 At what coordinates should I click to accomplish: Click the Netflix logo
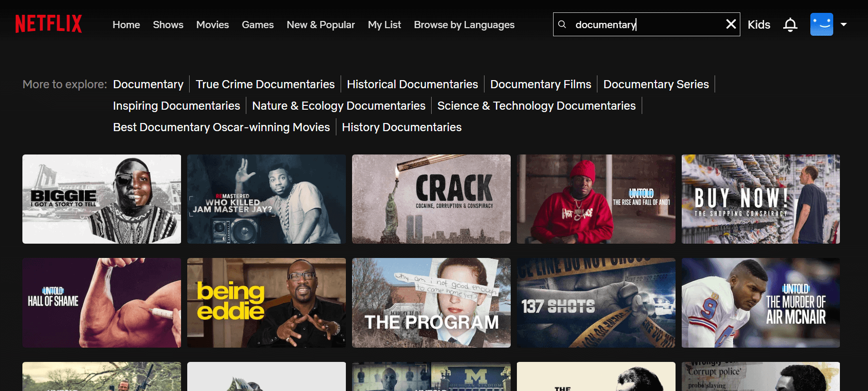[x=49, y=24]
